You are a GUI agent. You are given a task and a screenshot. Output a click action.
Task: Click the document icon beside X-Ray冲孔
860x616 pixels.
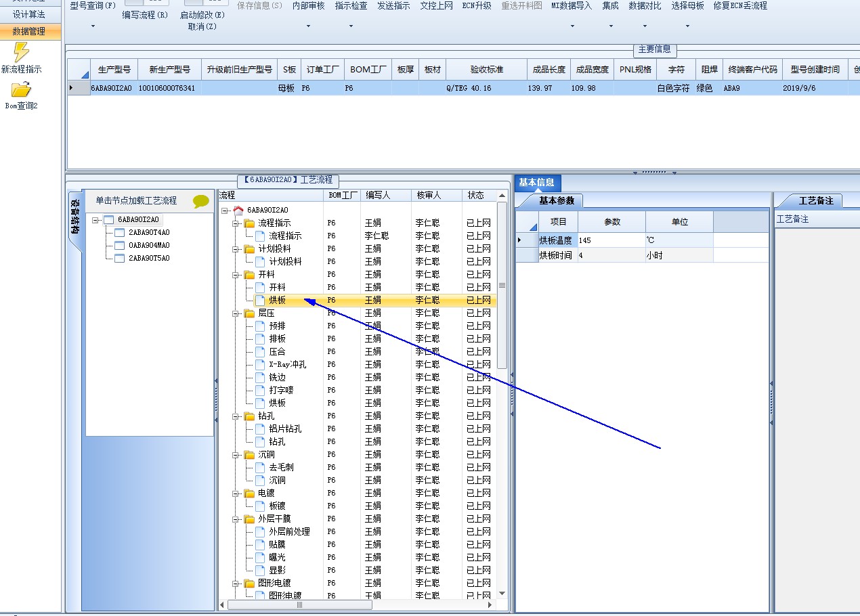[261, 365]
